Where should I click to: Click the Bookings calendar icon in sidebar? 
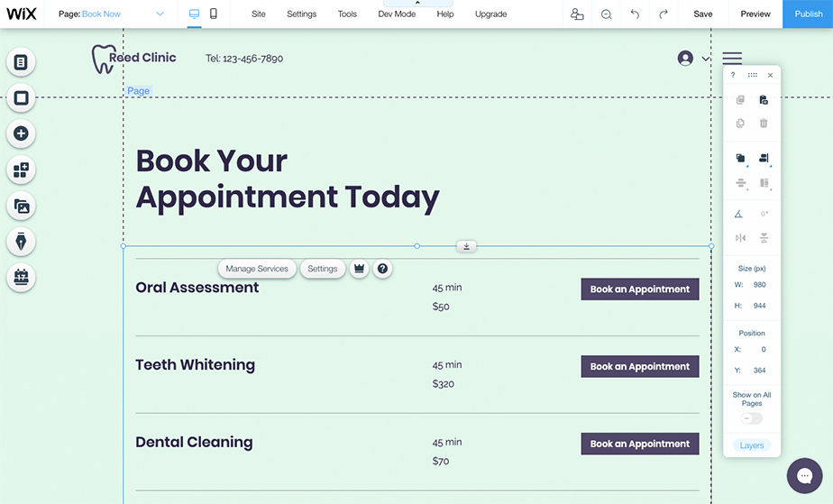click(x=21, y=277)
